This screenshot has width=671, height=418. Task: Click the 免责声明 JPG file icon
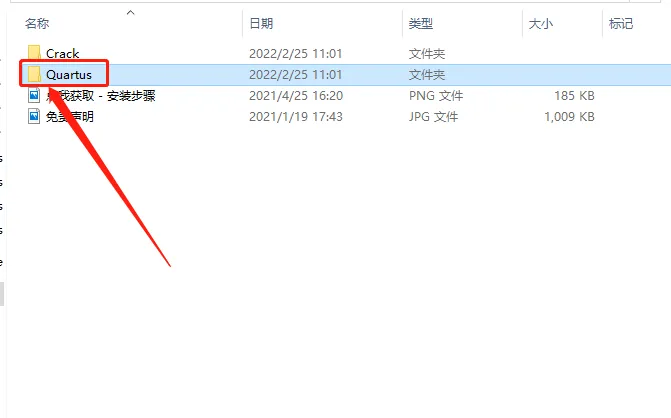click(x=34, y=116)
